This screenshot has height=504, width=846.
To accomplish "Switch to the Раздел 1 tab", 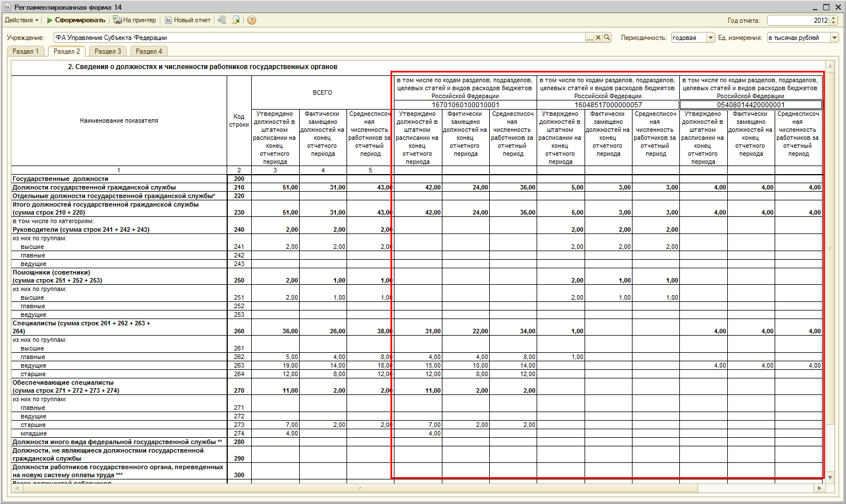I will coord(26,51).
